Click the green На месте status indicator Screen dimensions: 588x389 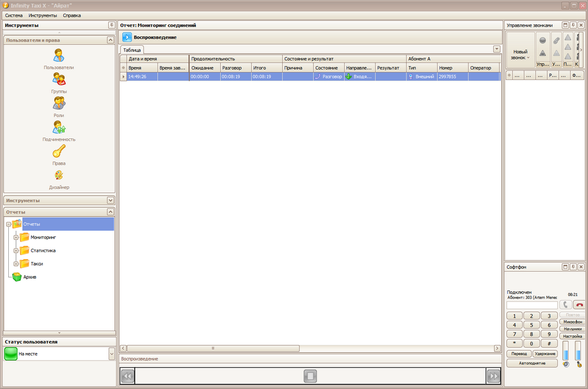coord(11,354)
